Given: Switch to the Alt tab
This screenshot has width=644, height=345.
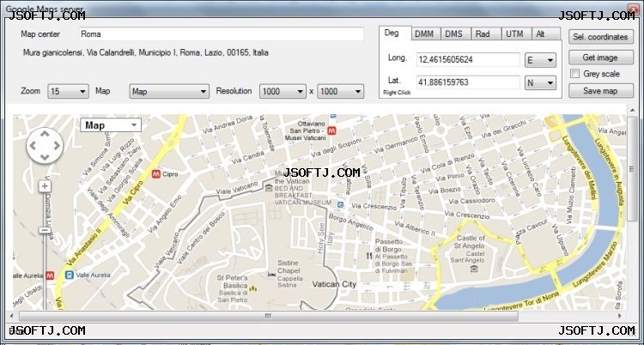Looking at the screenshot, I should click(x=546, y=34).
